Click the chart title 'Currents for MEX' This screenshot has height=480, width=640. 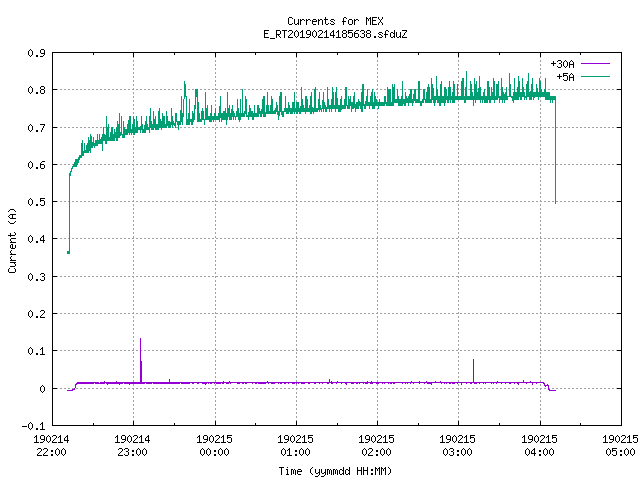click(335, 21)
